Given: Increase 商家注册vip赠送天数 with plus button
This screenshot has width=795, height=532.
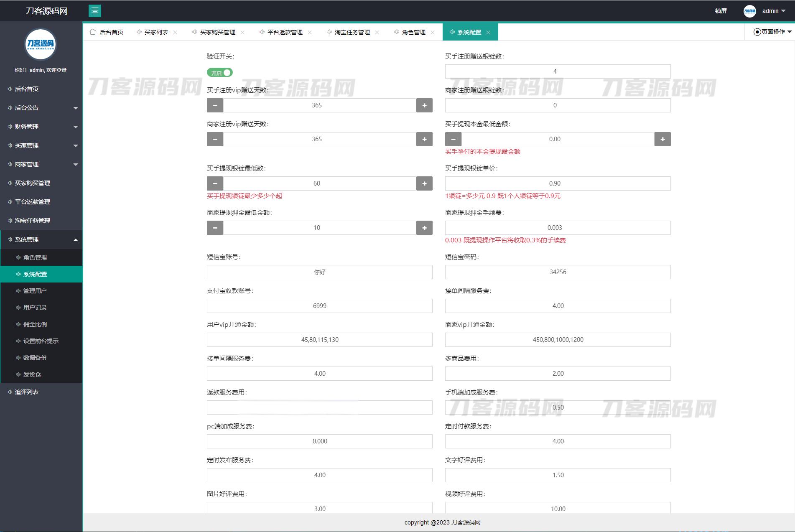Looking at the screenshot, I should (x=424, y=139).
